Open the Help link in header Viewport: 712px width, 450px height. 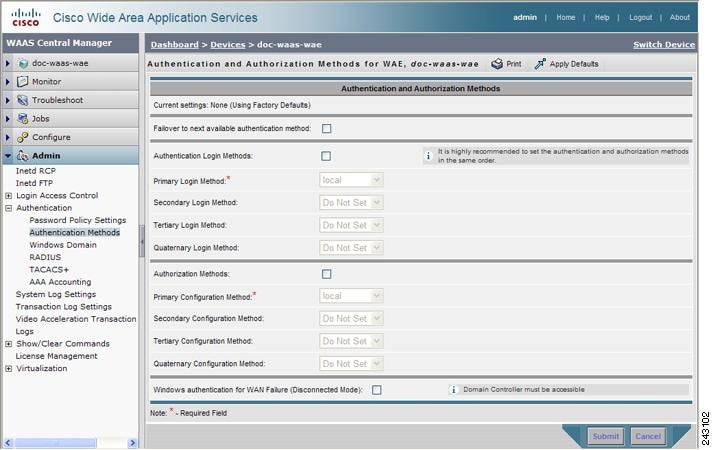tap(602, 17)
